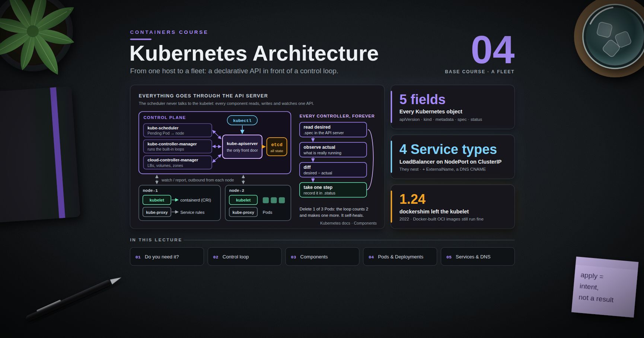Click the kube-proxy box in node-1
644x338 pixels.
157,212
